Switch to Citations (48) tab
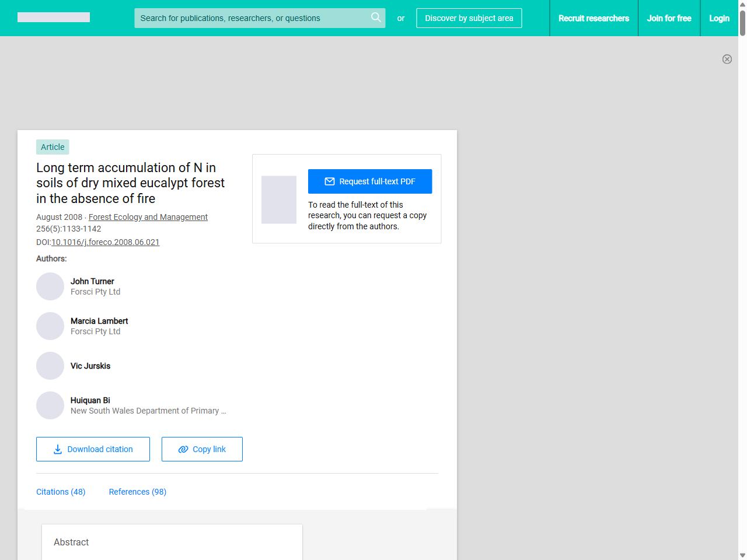Screen dimensions: 747x560 pyautogui.click(x=61, y=492)
